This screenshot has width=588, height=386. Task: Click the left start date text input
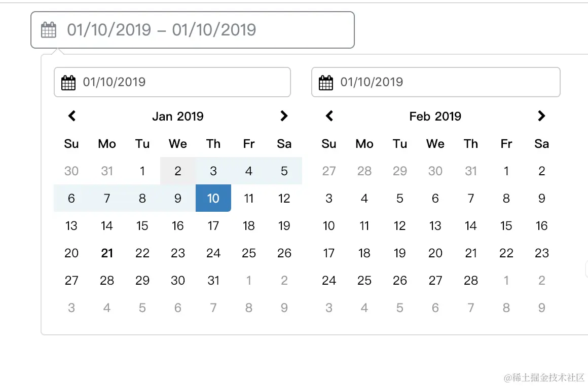tap(172, 82)
